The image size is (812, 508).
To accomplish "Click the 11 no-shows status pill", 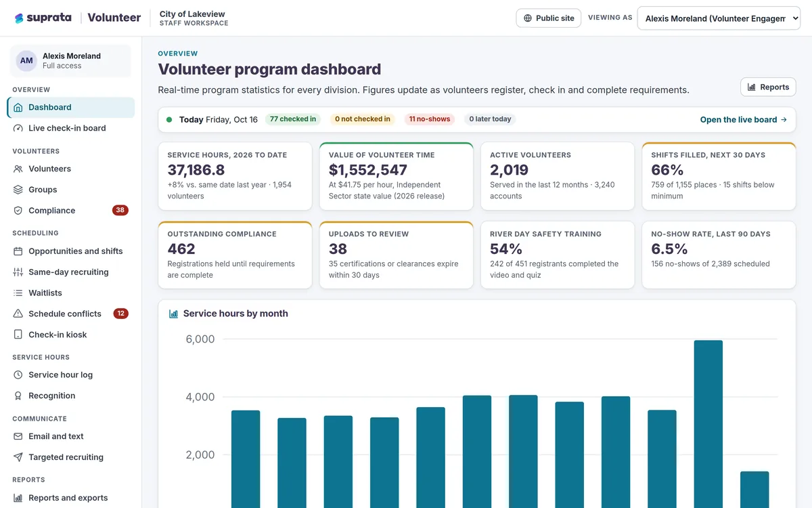I will [x=430, y=119].
